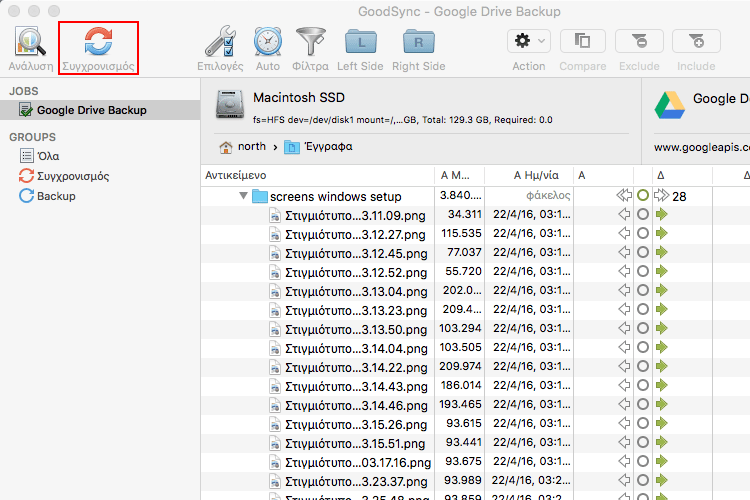Click left arrow for 3.13.23.png row
This screenshot has width=750, height=500.
(624, 309)
